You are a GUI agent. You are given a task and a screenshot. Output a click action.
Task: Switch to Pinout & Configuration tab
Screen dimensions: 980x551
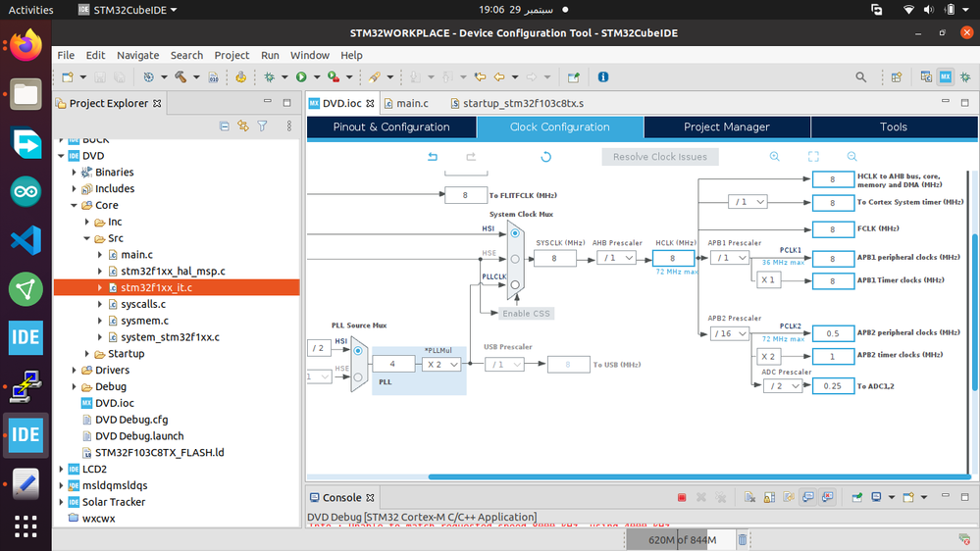[x=391, y=126]
